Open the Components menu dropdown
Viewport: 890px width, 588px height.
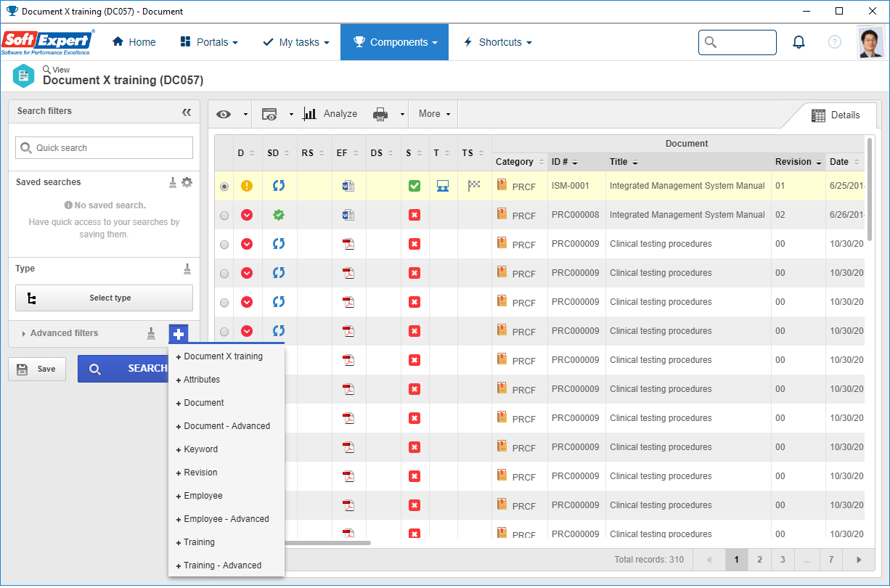(394, 42)
